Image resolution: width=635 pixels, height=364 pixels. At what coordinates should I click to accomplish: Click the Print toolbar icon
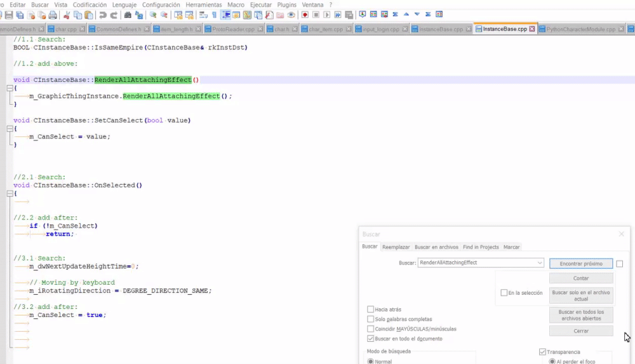[x=53, y=15]
